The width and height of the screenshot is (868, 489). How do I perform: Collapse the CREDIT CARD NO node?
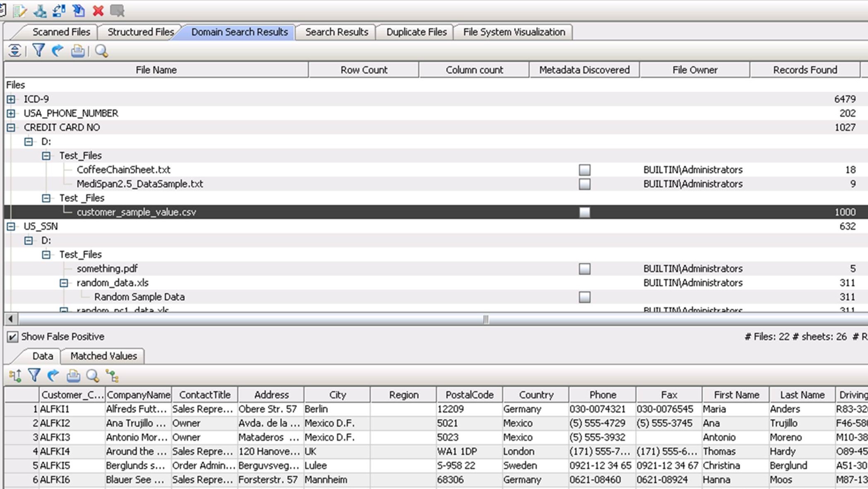click(x=11, y=128)
